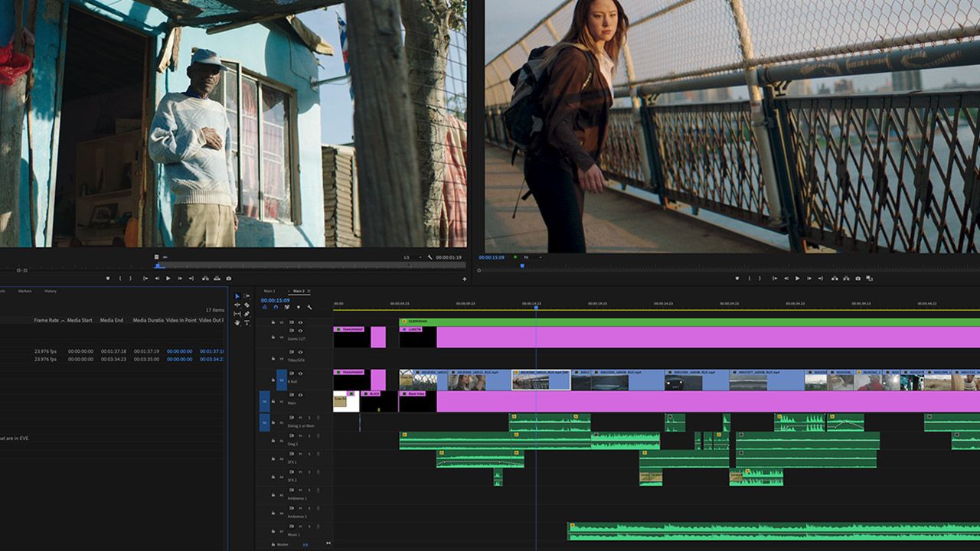Click Master track volume value 0.0
The image size is (980, 551).
coord(305,545)
